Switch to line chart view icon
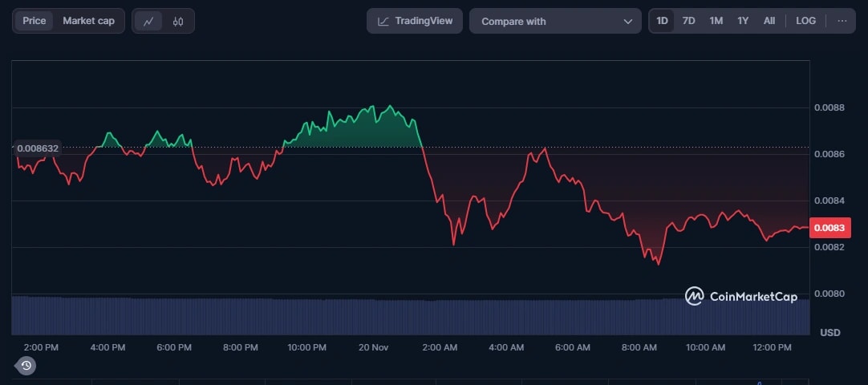The width and height of the screenshot is (868, 385). coord(148,22)
